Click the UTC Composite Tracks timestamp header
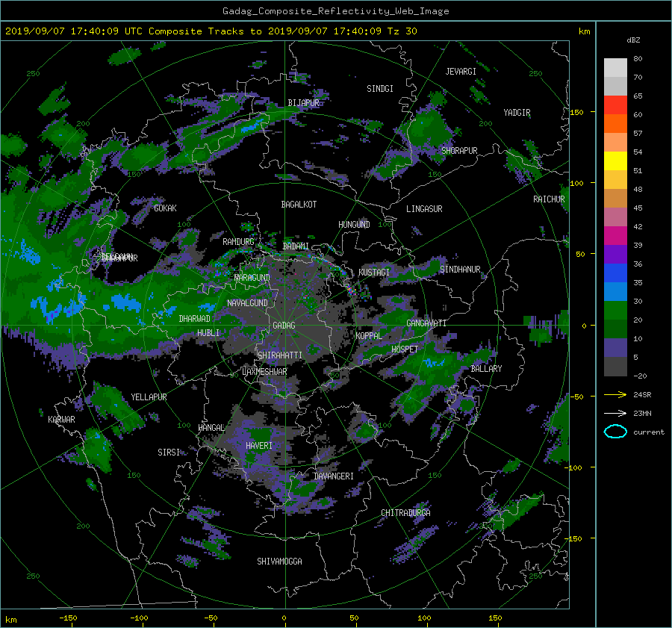672x628 pixels. click(211, 31)
